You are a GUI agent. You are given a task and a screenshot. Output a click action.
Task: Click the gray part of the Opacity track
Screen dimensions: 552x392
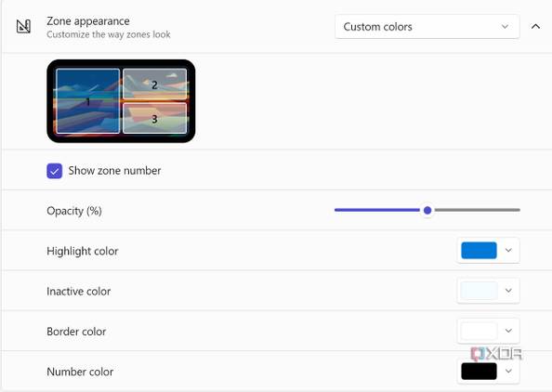(478, 210)
